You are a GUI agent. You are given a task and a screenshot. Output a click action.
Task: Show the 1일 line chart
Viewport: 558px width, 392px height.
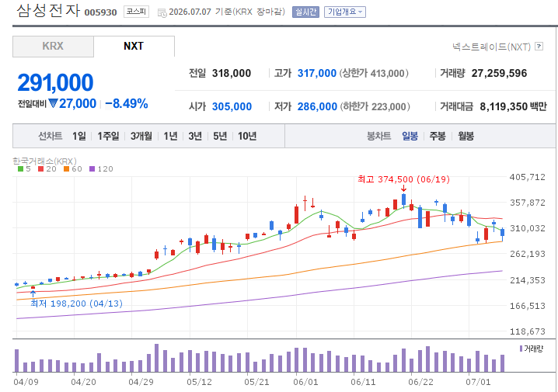79,136
